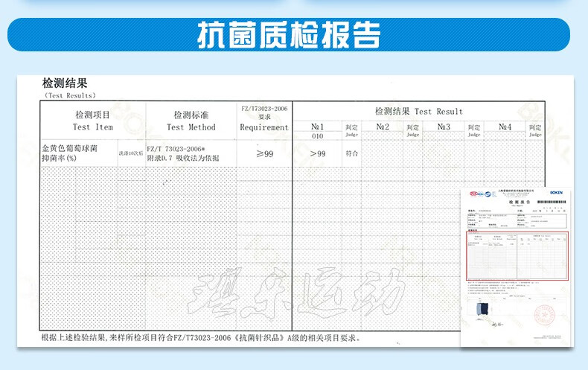Click the certification logos on the small report
Viewport: 588px width, 370px height.
coord(476,193)
